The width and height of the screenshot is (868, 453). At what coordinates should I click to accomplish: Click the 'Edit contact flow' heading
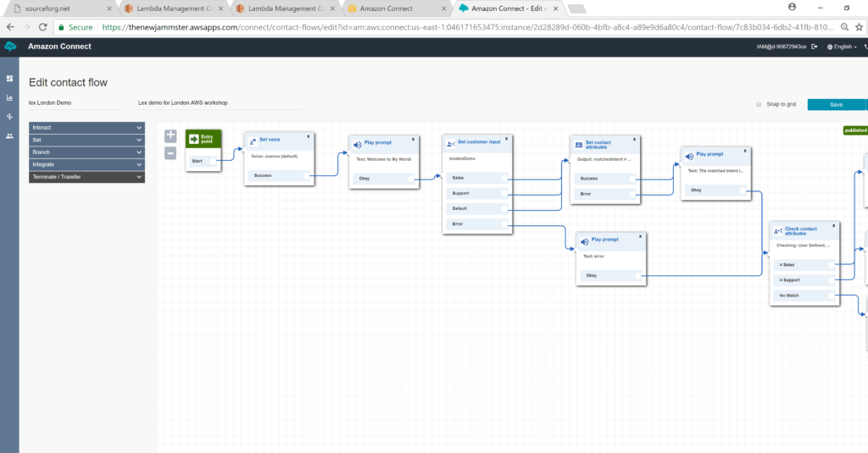coord(68,82)
